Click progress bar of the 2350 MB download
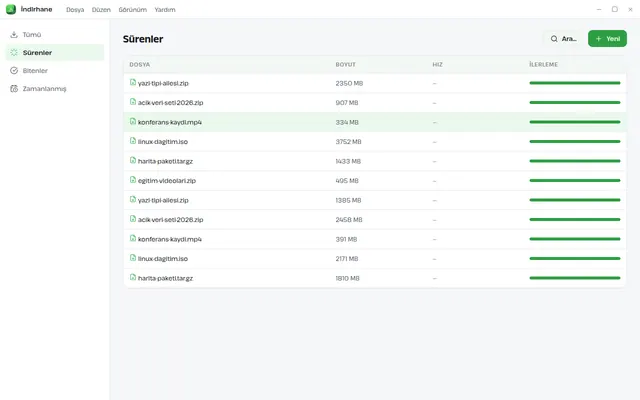The height and width of the screenshot is (400, 640). [x=575, y=83]
